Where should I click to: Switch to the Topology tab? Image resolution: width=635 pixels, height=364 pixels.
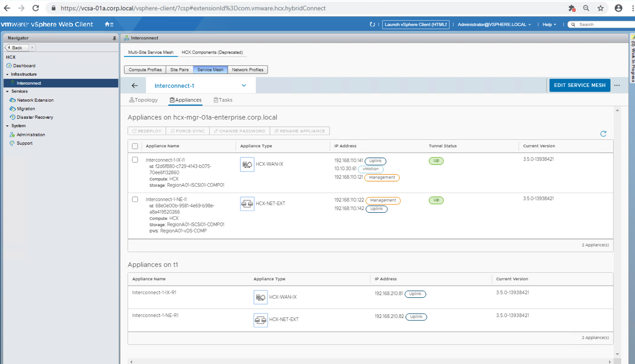pos(144,100)
